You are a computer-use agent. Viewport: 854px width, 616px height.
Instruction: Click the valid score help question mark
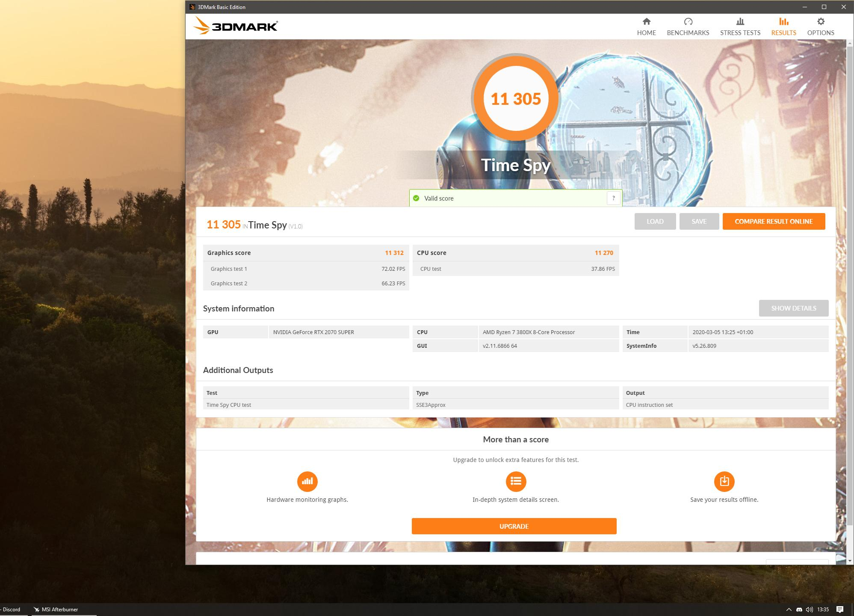[613, 198]
